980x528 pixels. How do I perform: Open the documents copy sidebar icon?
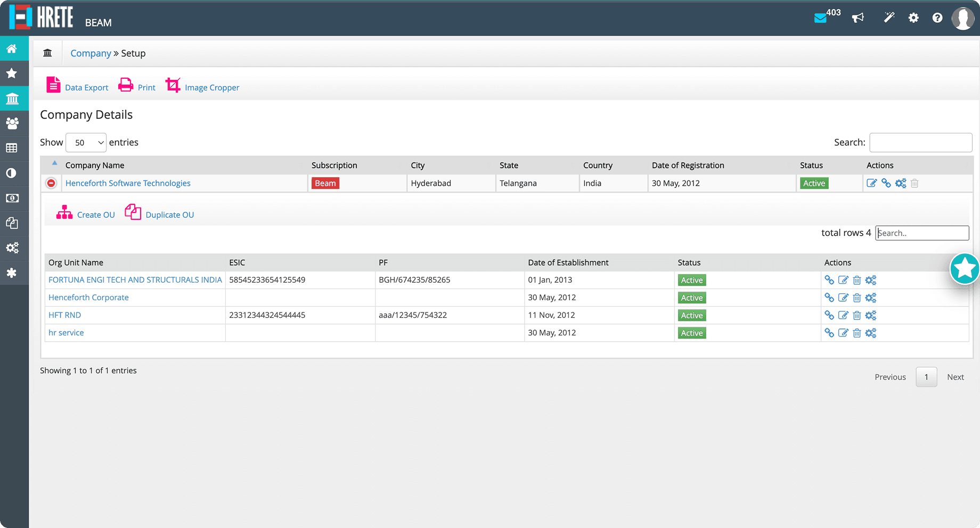click(x=12, y=223)
